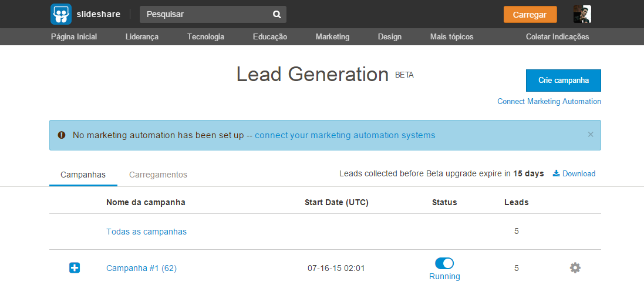Open settings gear for Campanha #1
Viewport: 644px width, 308px height.
coord(575,268)
